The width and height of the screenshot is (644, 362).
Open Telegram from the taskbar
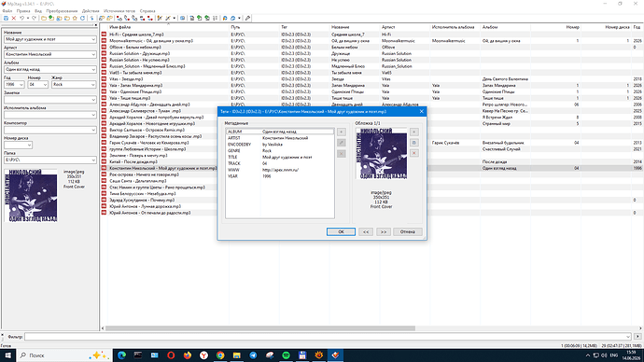point(253,355)
